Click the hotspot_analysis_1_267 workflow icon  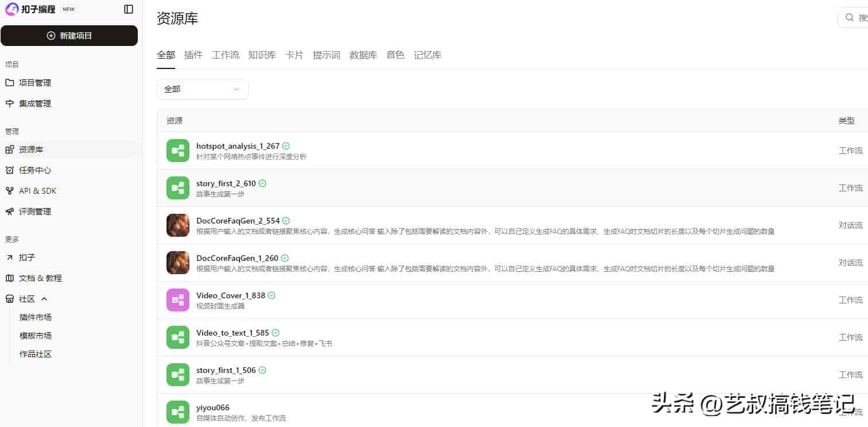click(178, 151)
